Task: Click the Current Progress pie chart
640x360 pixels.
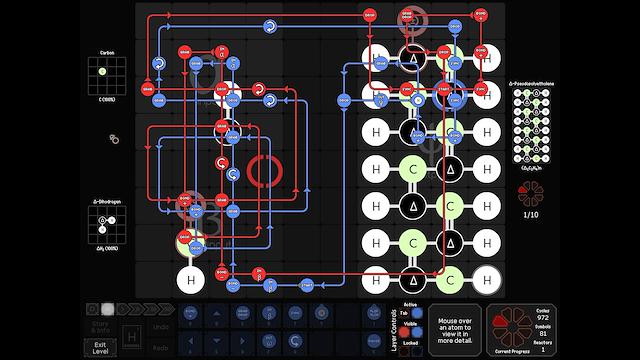Action: click(x=512, y=328)
